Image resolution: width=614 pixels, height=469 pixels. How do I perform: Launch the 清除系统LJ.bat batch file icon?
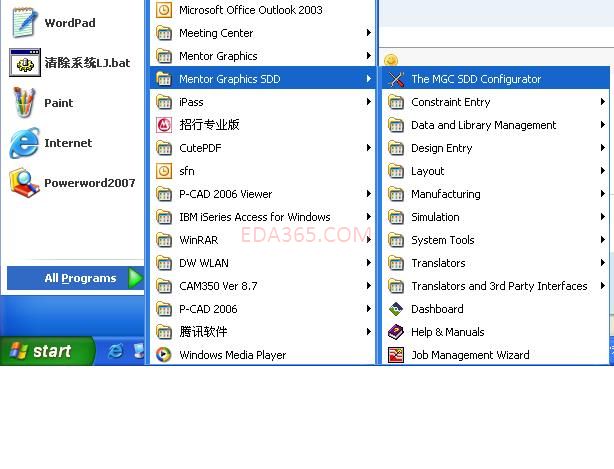click(25, 63)
